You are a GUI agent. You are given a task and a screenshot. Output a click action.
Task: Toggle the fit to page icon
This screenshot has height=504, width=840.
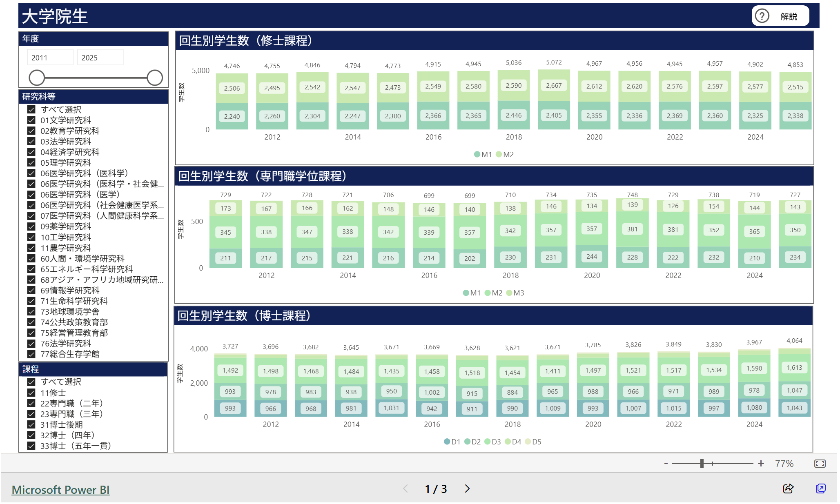tap(820, 464)
